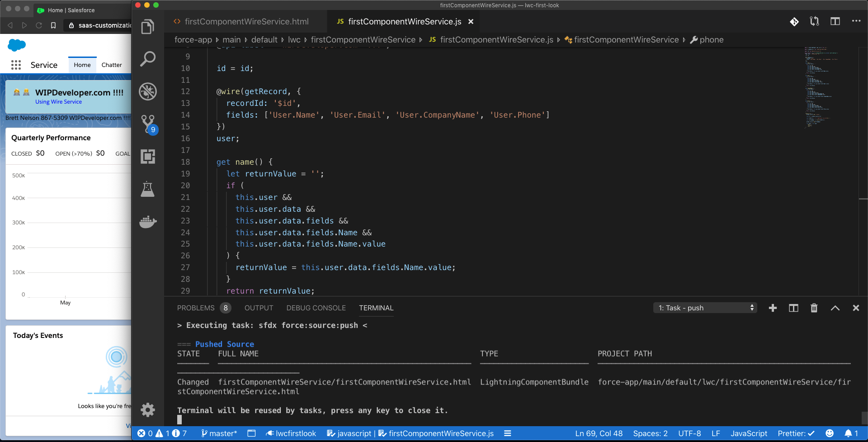This screenshot has width=868, height=442.
Task: Click the code minimap
Action: (x=822, y=88)
